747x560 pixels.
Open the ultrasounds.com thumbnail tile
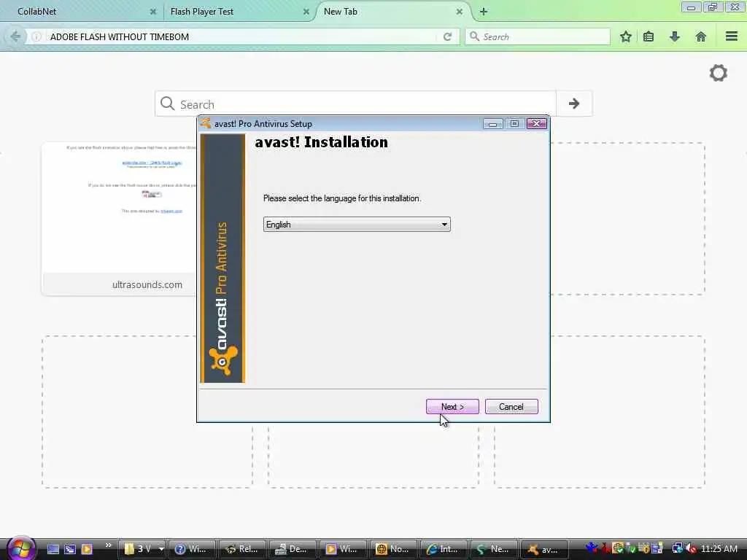click(119, 219)
